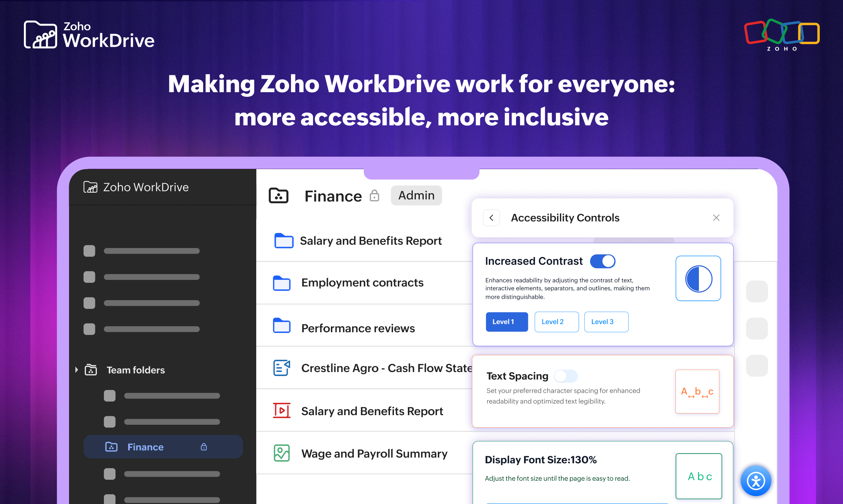
Task: Open the Employment contracts folder icon
Action: (x=282, y=283)
